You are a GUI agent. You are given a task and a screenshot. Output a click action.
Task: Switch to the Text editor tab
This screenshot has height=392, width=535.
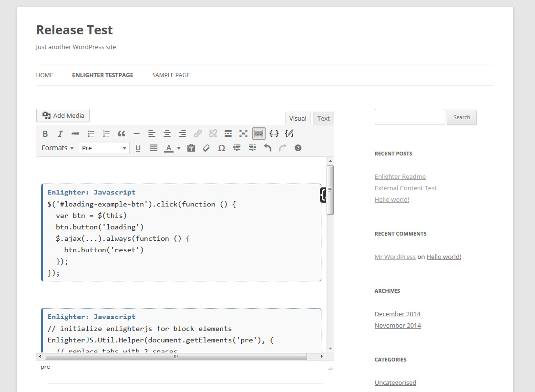point(323,118)
